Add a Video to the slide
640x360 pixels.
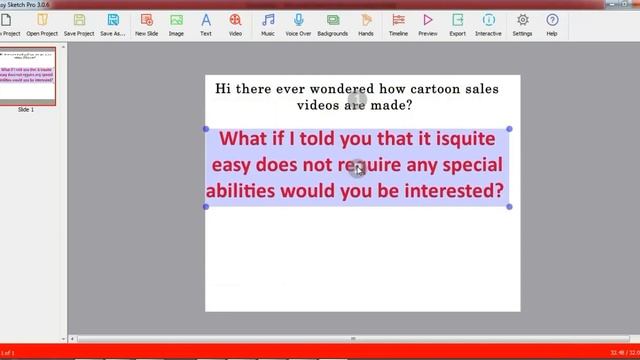(x=235, y=24)
